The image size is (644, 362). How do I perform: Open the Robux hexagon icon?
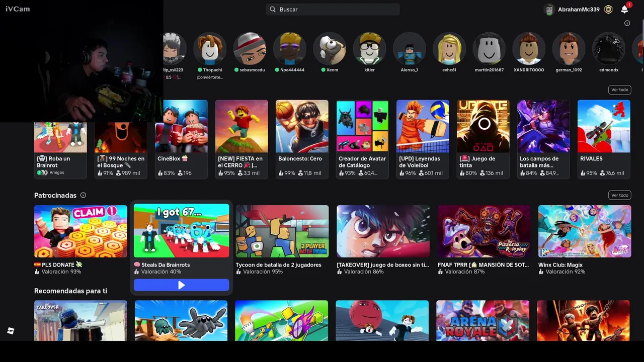tap(608, 9)
